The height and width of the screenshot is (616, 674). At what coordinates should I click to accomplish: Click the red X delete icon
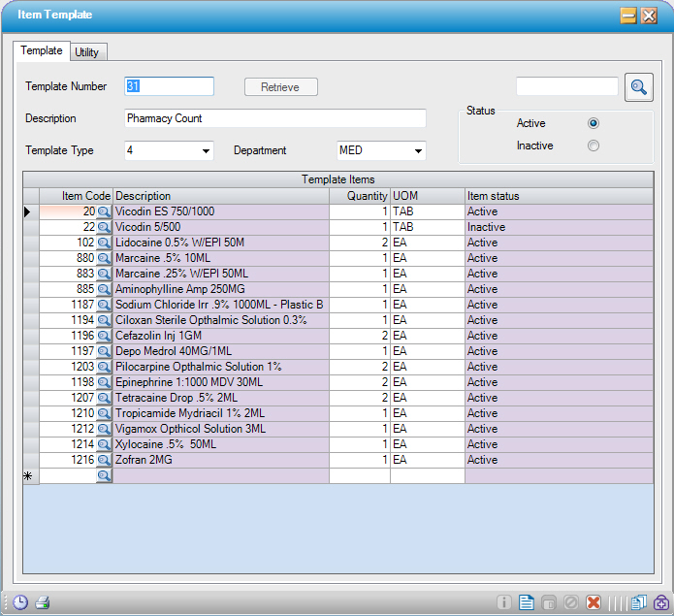(x=594, y=602)
